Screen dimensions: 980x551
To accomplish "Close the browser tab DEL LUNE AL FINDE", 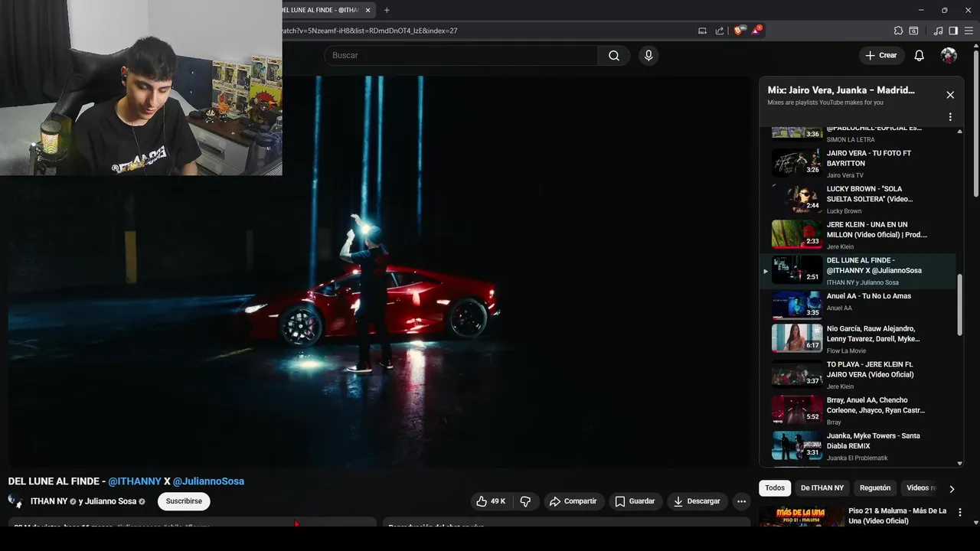I will pos(368,10).
